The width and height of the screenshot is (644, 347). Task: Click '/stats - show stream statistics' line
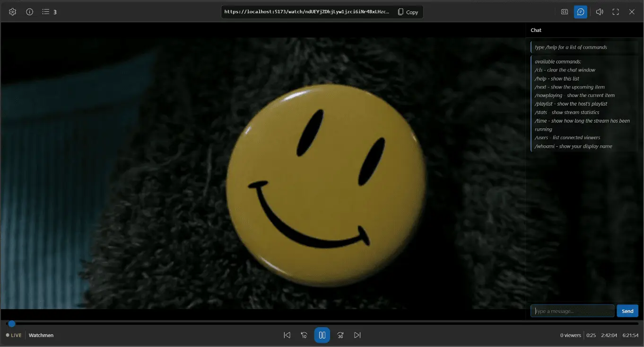tap(567, 113)
